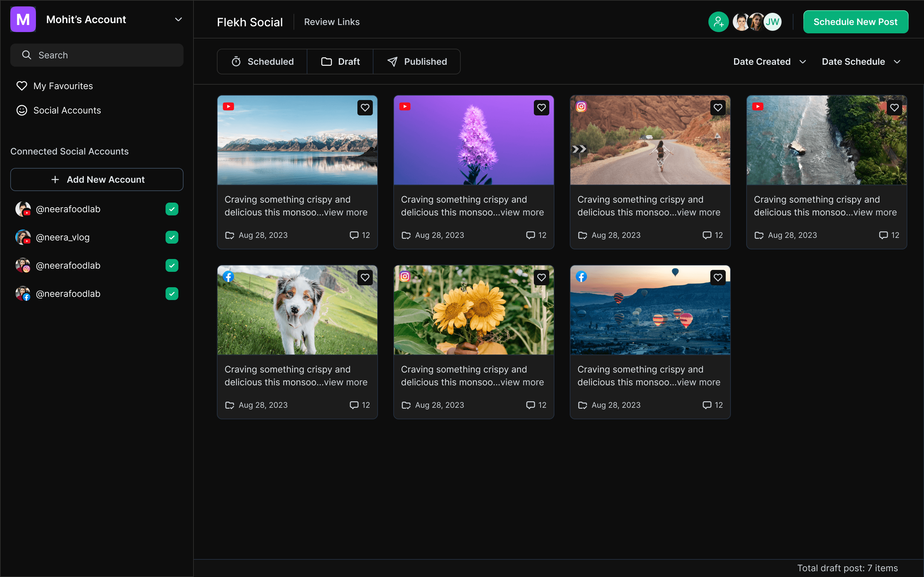Image resolution: width=924 pixels, height=577 pixels.
Task: Toggle the first @neerafoodlab YouTube checkbox
Action: (x=172, y=209)
